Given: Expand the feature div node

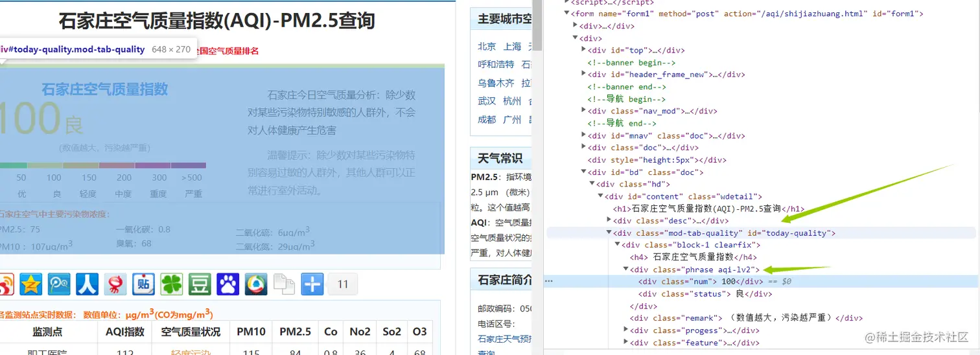Looking at the screenshot, I should click(625, 343).
